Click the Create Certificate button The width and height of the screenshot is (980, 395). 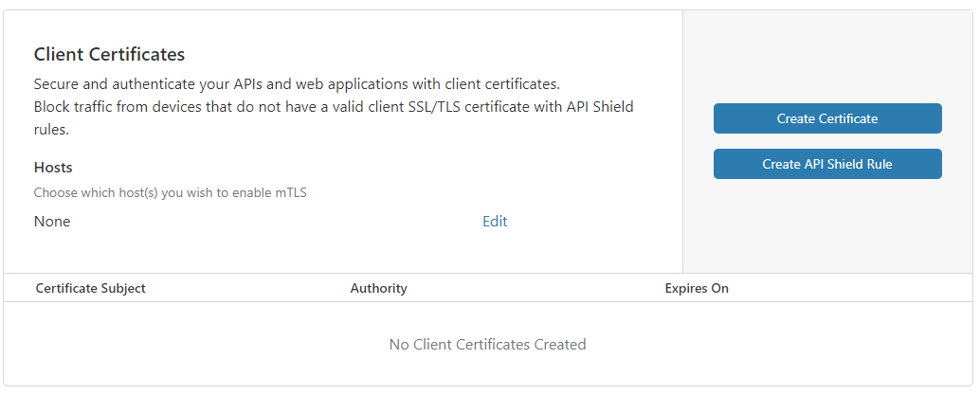(827, 118)
